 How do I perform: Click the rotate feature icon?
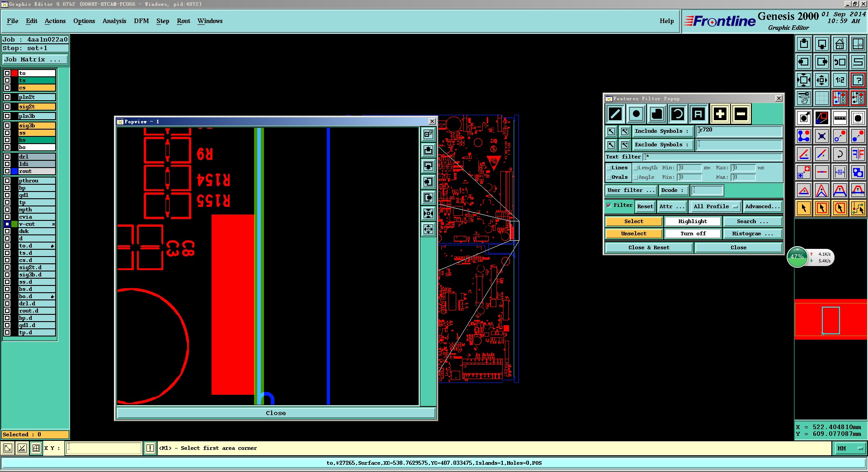pos(840,154)
